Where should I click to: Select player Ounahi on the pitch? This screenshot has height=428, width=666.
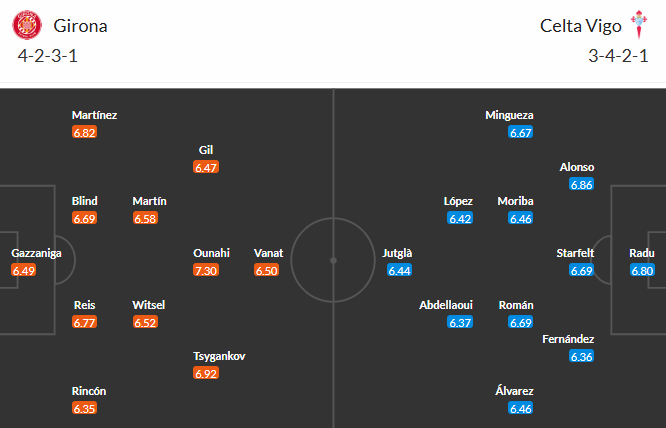(212, 253)
